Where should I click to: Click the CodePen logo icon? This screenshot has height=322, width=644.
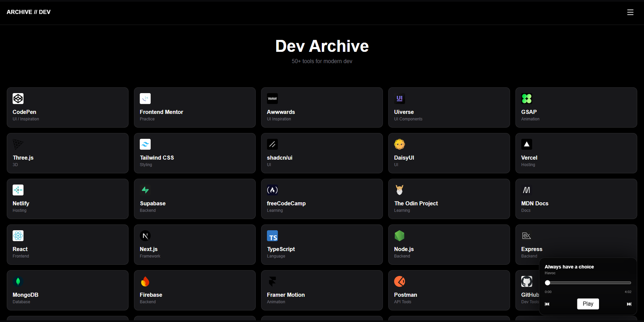click(x=18, y=99)
